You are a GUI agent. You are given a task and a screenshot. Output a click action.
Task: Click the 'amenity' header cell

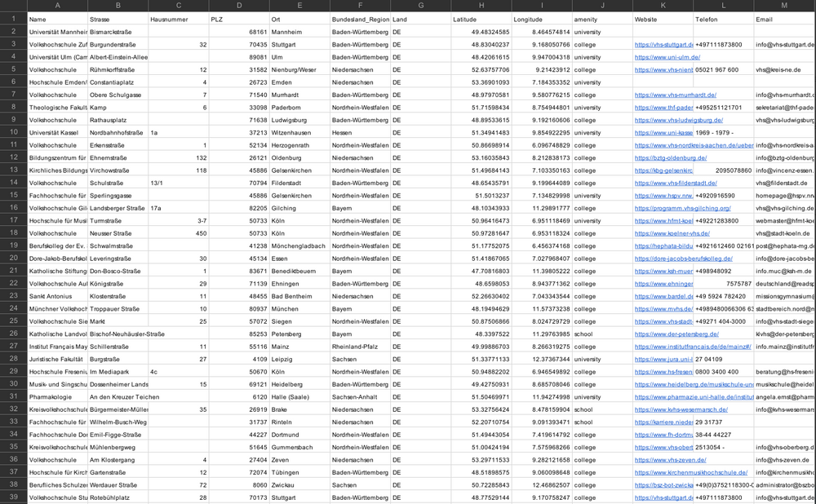coord(603,20)
